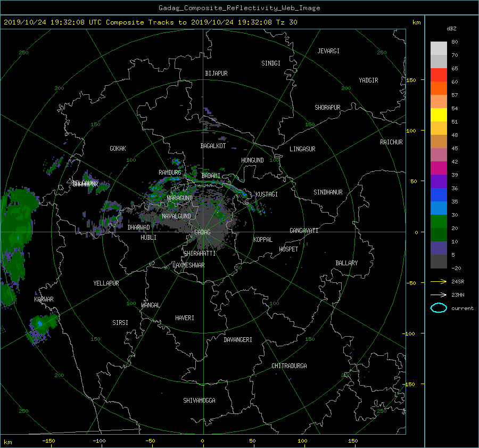
Task: Click the white 23MN track arrow
Action: coord(439,295)
